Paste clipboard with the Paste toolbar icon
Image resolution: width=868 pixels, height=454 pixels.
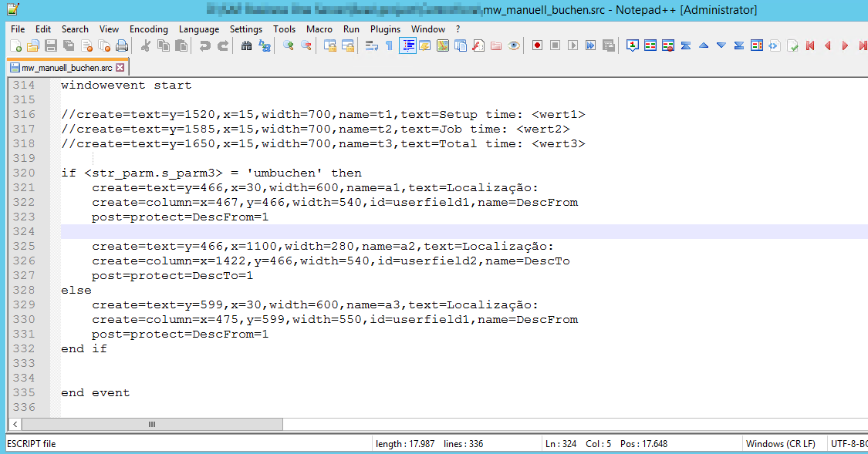[181, 46]
